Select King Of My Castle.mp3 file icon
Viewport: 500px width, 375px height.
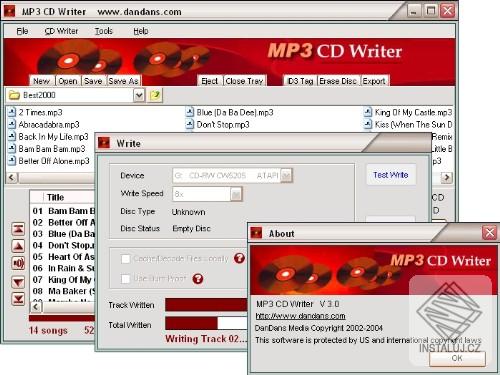click(x=368, y=112)
